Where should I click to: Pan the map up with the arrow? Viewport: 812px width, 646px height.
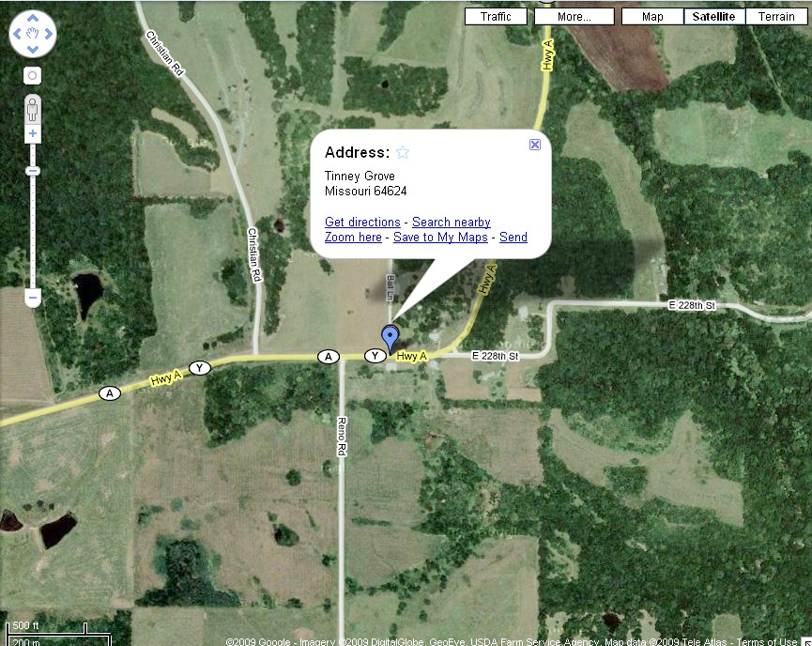33,18
